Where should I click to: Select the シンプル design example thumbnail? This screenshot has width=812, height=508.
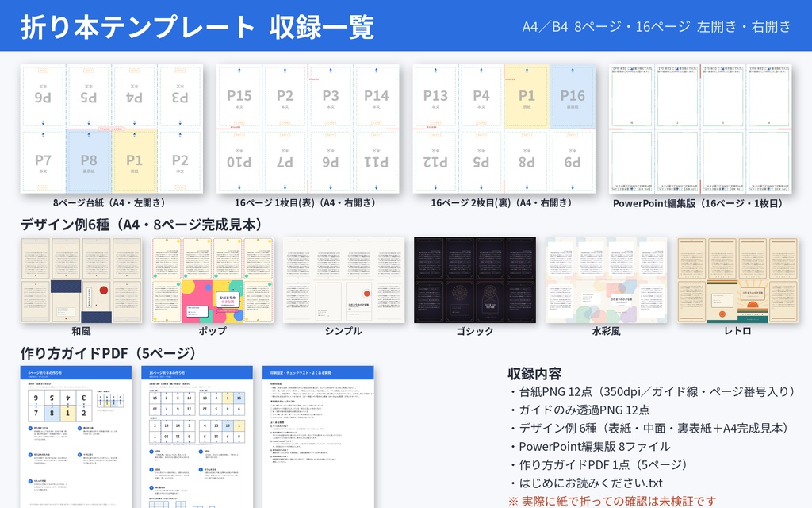click(343, 280)
